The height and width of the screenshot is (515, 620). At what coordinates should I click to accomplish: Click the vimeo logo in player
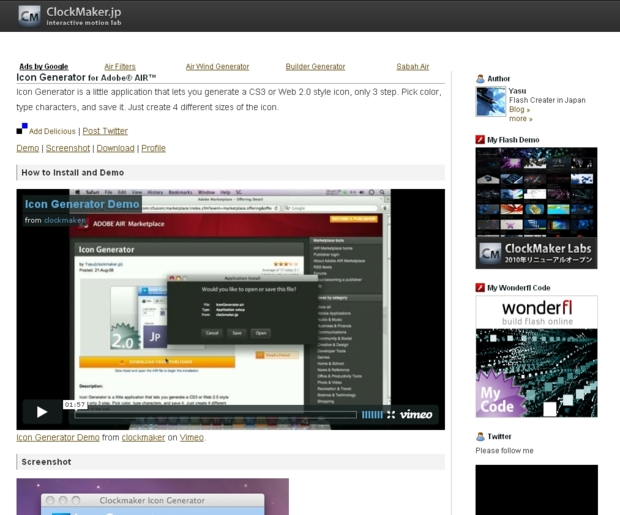pos(416,415)
